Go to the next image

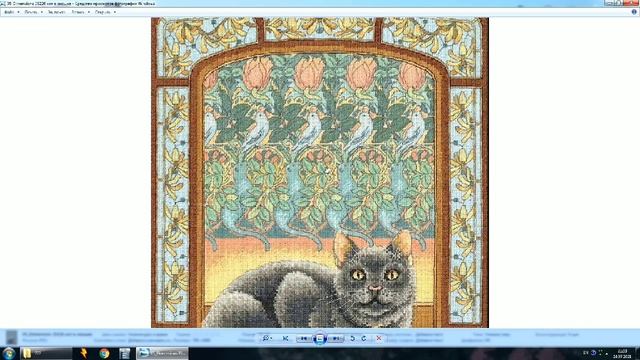(336, 338)
